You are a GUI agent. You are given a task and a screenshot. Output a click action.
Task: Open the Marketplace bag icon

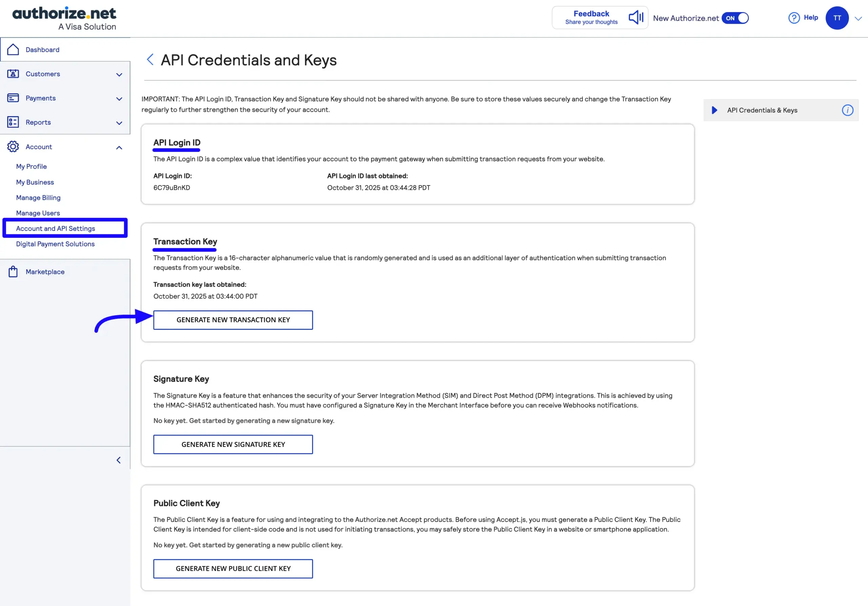point(14,271)
